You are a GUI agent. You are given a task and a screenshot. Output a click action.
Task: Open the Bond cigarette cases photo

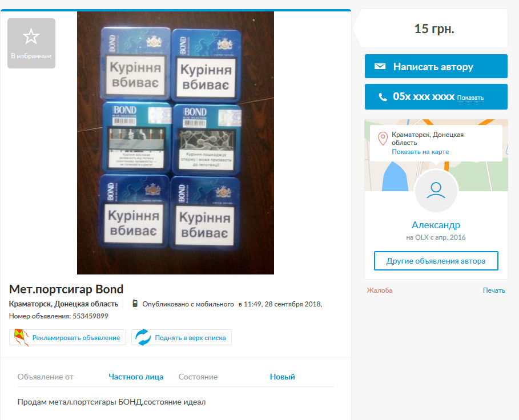(x=175, y=143)
